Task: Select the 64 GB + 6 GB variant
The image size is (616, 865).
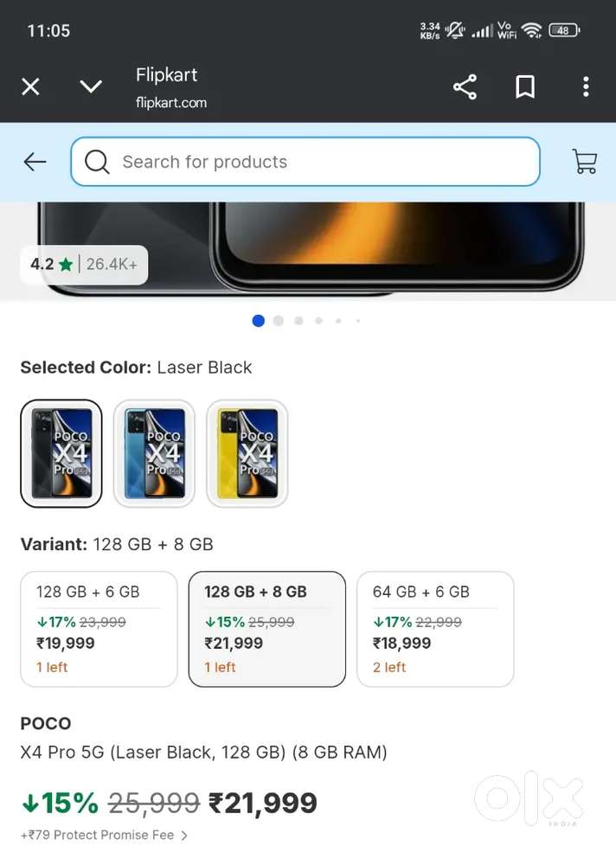Action: pos(434,628)
